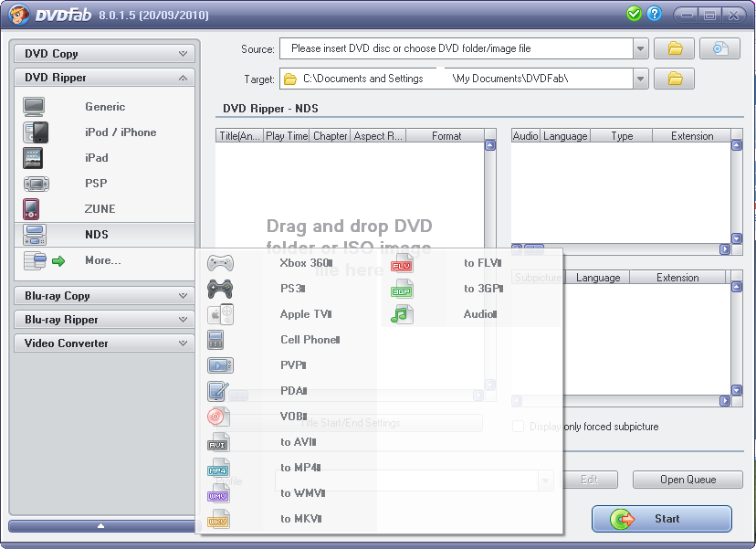This screenshot has height=549, width=756.
Task: Pick the PVP player icon
Action: coord(220,365)
